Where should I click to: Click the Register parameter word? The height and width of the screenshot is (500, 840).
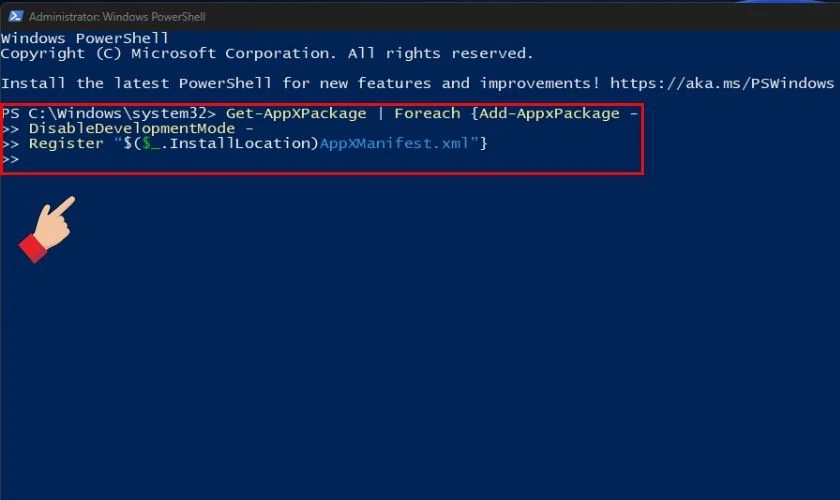pos(66,144)
